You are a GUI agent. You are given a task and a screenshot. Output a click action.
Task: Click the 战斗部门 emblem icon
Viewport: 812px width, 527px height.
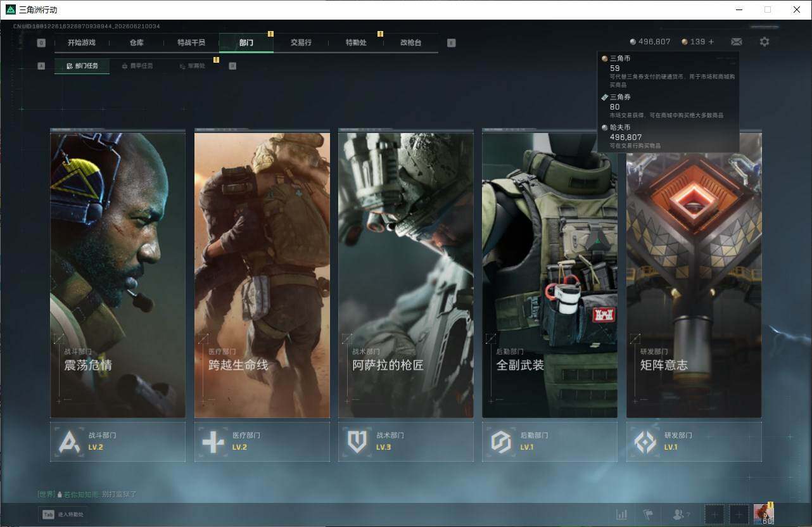(69, 441)
